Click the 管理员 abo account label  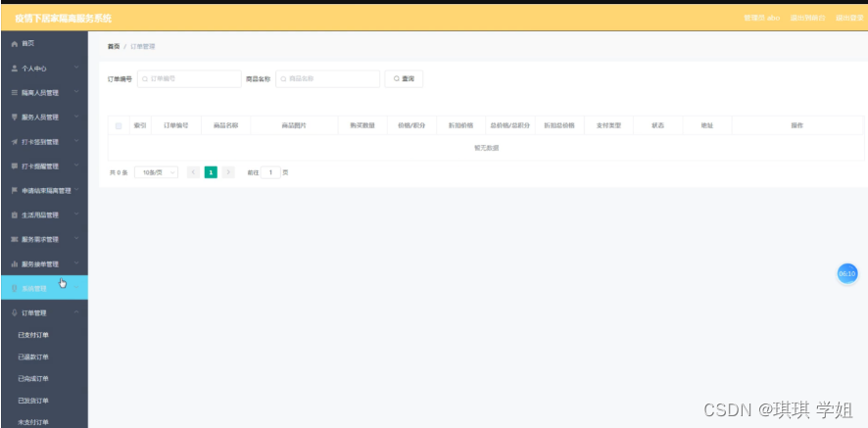pos(762,18)
